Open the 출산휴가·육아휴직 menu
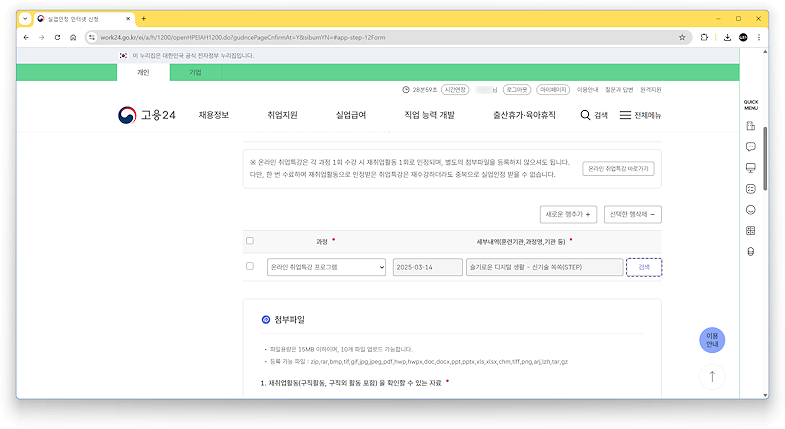785x429 pixels. [x=524, y=115]
